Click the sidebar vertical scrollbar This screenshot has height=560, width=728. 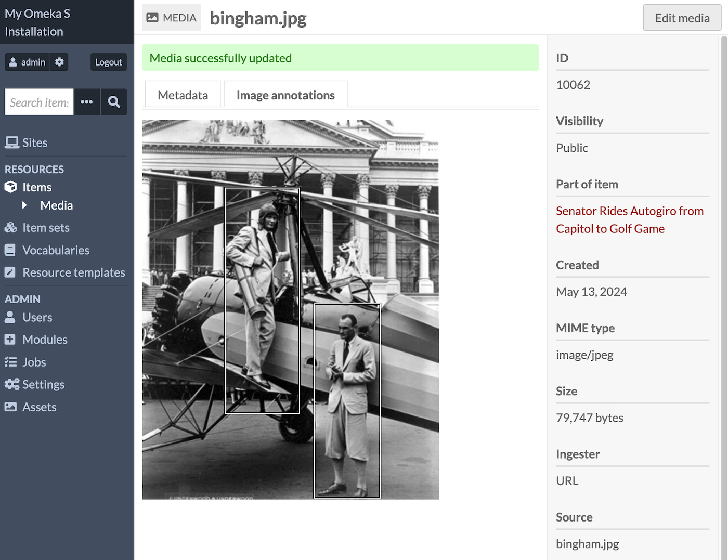point(724,297)
